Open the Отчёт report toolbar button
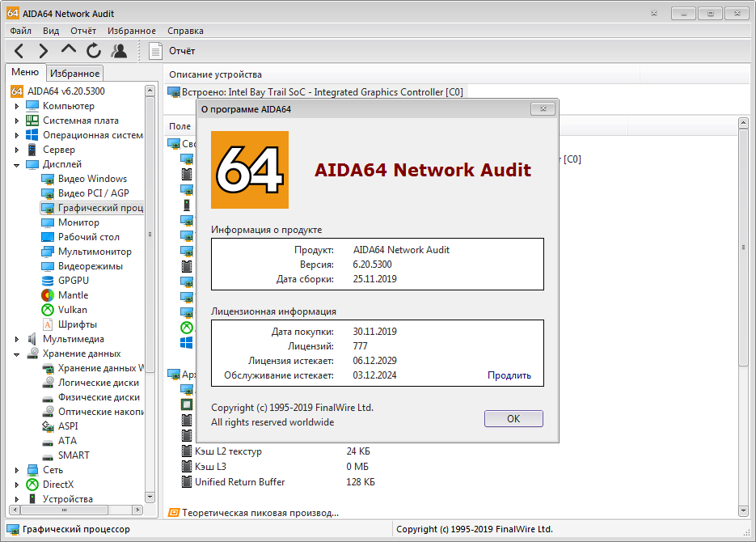The width and height of the screenshot is (756, 542). 172,51
